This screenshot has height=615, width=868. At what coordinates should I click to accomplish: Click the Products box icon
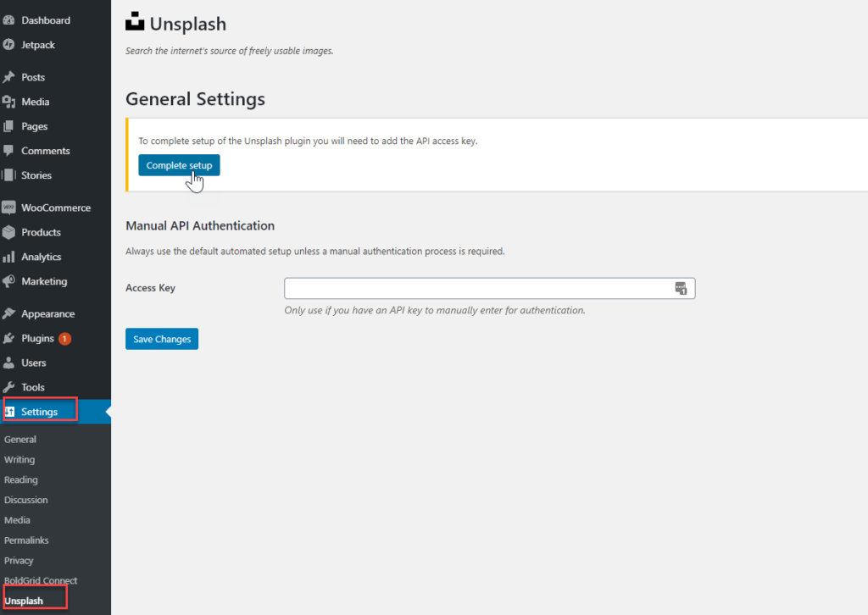pyautogui.click(x=8, y=232)
